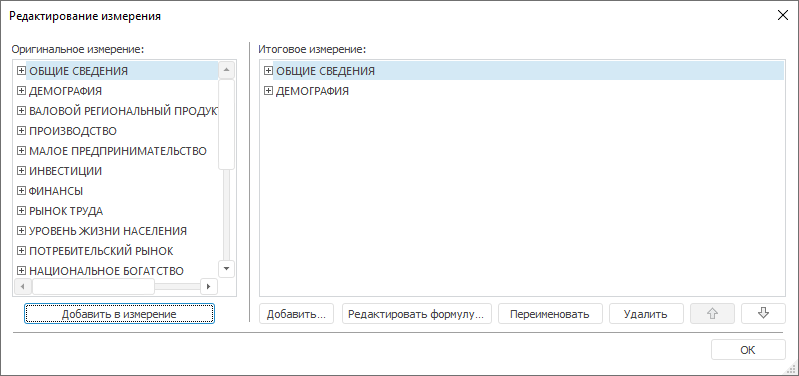This screenshot has height=376, width=799.
Task: Expand УРОВЕНЬ ЖИЗНИ НАСЕЛЕНИЯ node
Action: coord(21,231)
